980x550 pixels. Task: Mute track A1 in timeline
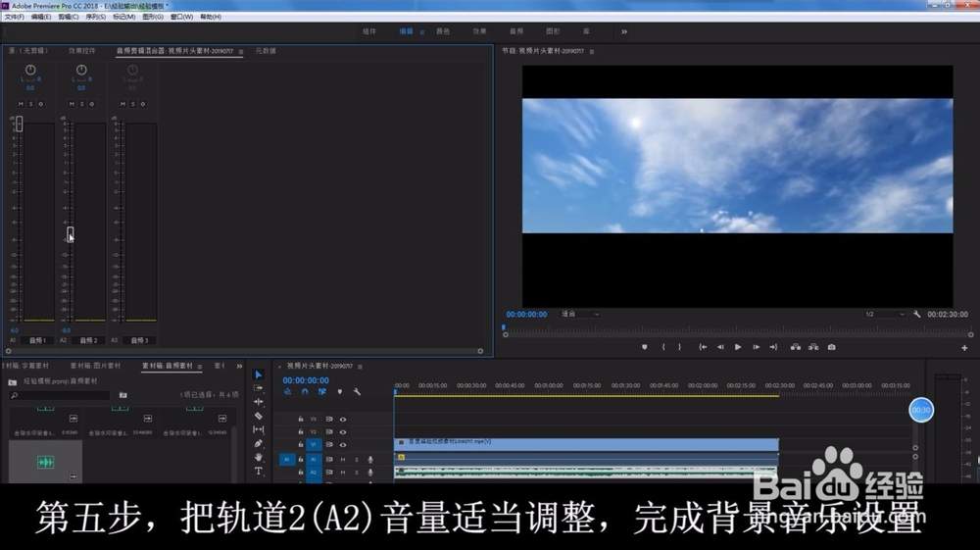coord(342,460)
